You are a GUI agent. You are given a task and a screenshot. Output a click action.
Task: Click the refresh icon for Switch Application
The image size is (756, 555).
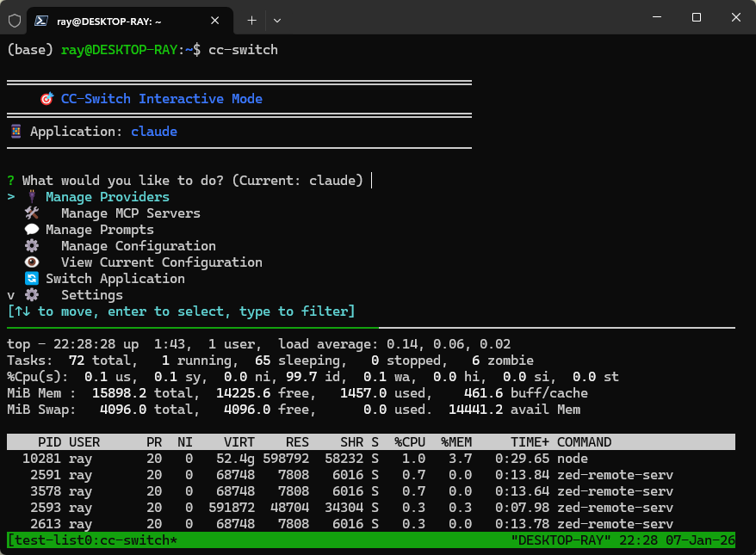[32, 279]
